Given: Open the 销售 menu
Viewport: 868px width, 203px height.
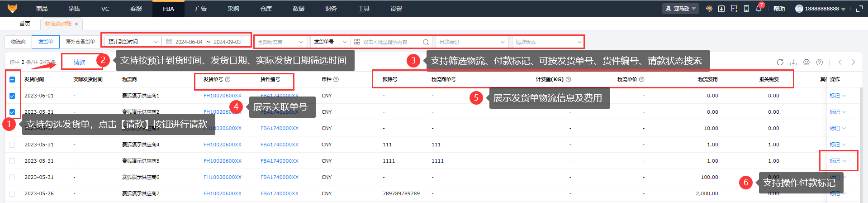Looking at the screenshot, I should pos(74,9).
